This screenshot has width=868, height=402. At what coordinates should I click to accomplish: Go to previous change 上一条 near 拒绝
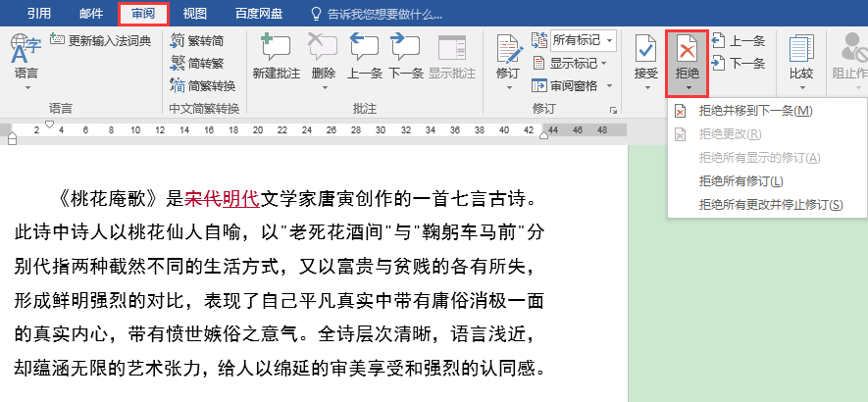739,40
